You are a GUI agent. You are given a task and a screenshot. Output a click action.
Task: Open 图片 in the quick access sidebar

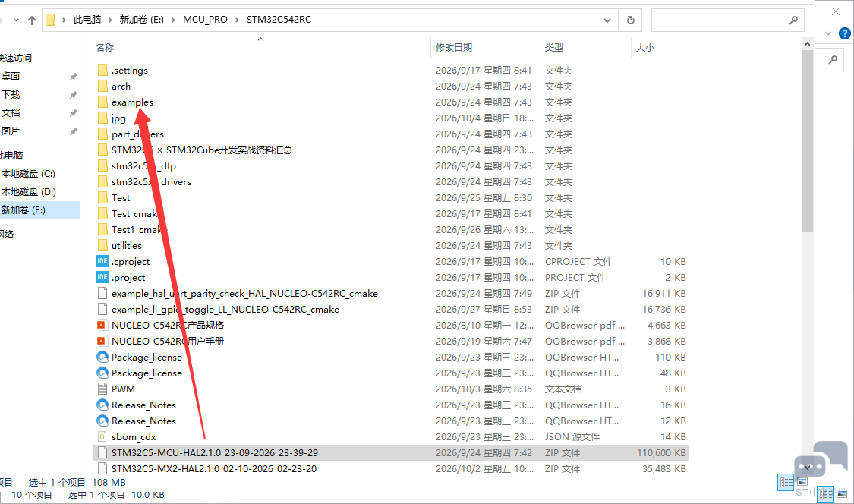(11, 131)
